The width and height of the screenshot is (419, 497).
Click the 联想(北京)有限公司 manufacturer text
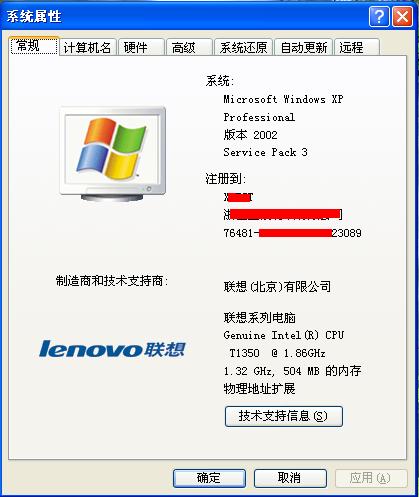tap(277, 286)
